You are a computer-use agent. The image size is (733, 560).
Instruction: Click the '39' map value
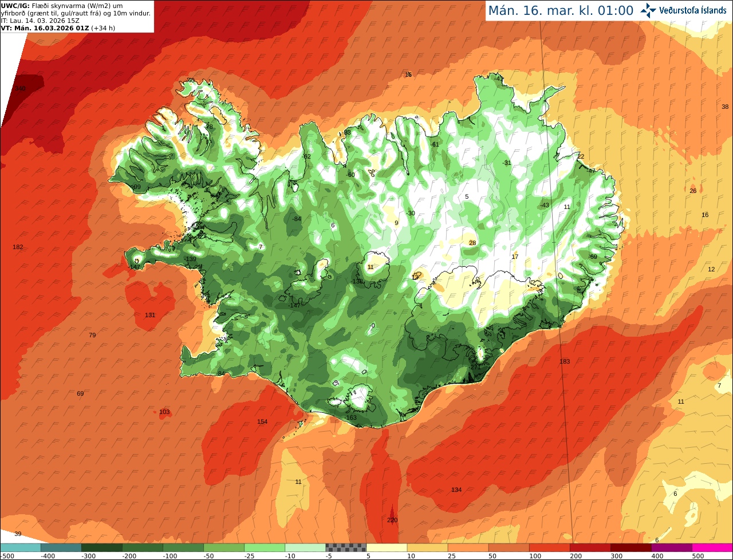tap(18, 534)
